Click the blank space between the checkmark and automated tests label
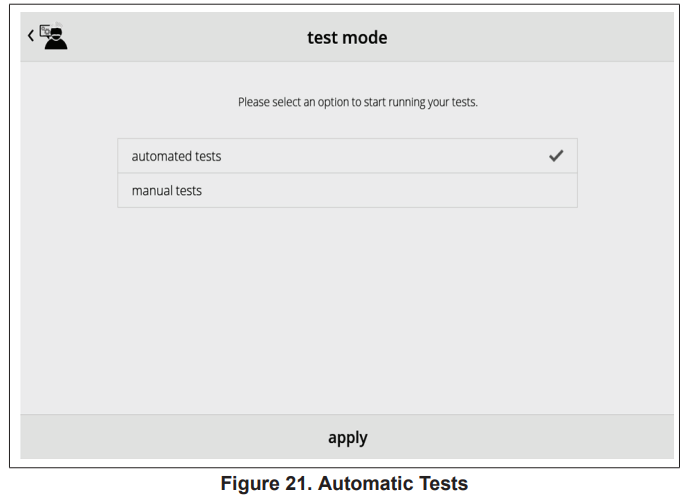 click(390, 156)
